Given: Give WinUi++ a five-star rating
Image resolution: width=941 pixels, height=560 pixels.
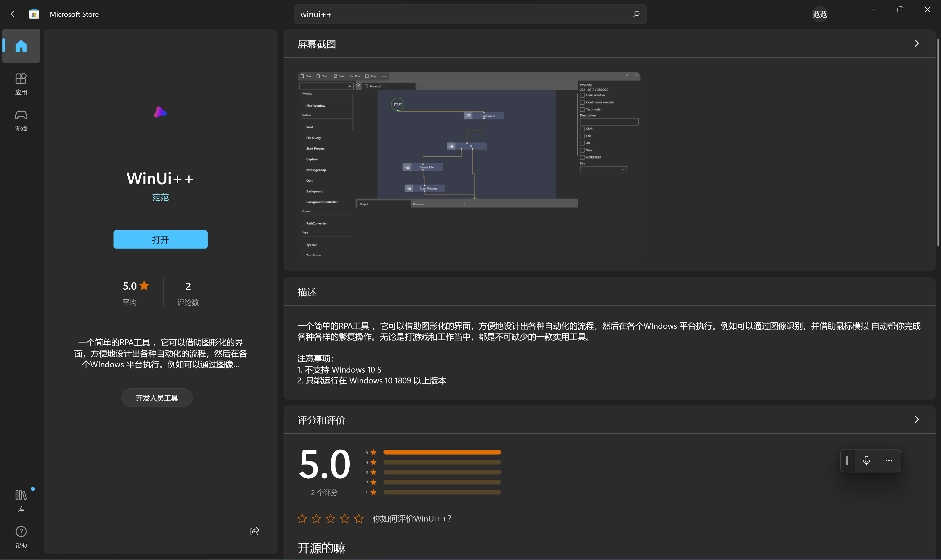Looking at the screenshot, I should (x=359, y=519).
